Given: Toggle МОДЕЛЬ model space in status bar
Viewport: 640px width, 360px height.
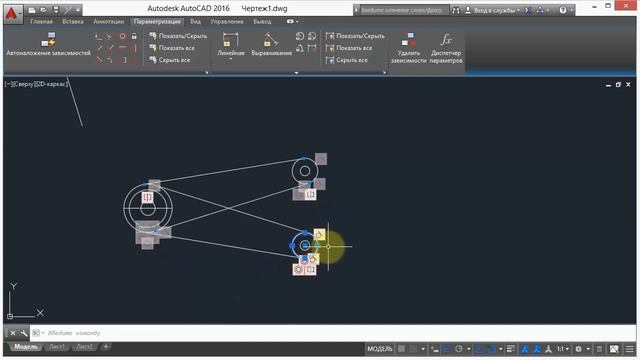Looking at the screenshot, I should [x=380, y=349].
